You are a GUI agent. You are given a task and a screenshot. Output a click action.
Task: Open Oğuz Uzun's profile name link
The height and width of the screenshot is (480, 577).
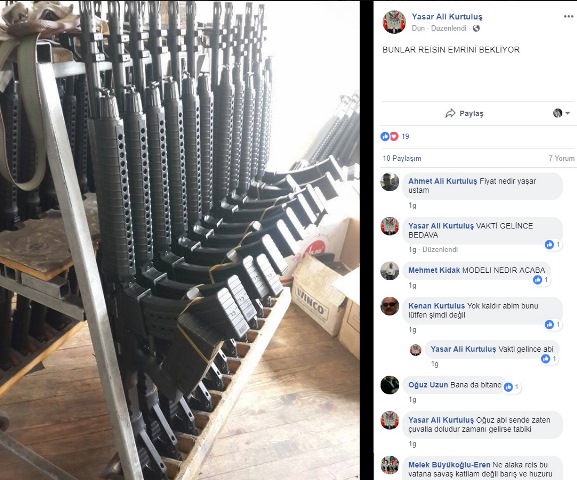(x=428, y=385)
